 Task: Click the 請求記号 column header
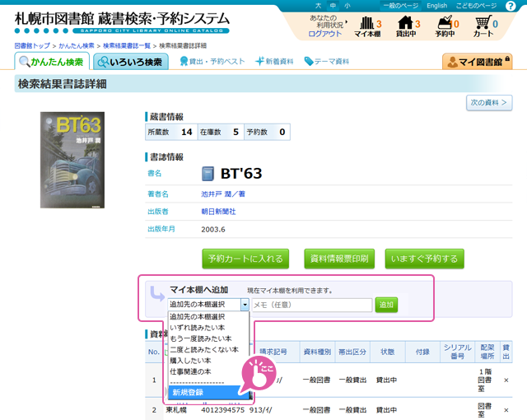click(273, 352)
